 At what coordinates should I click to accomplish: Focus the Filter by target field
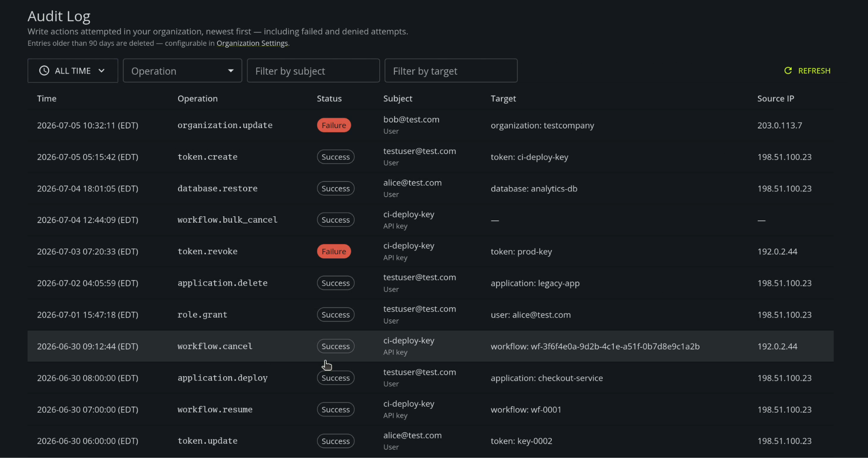(451, 71)
